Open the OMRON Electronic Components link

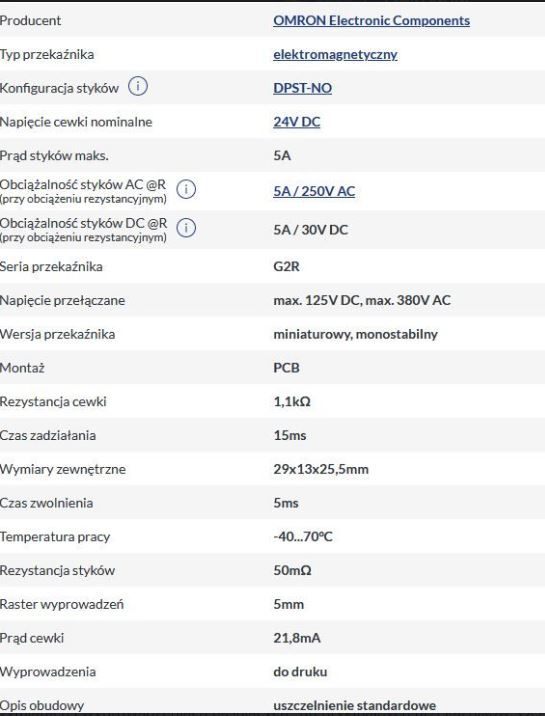(x=372, y=21)
